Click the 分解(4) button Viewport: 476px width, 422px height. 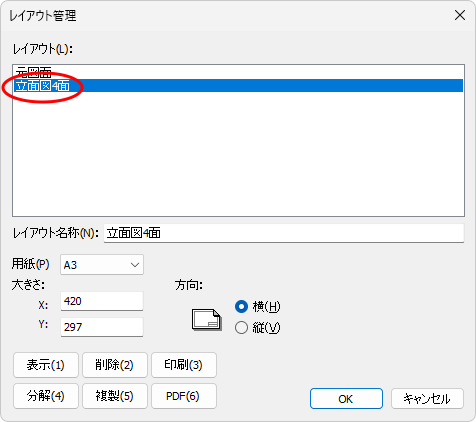[46, 396]
